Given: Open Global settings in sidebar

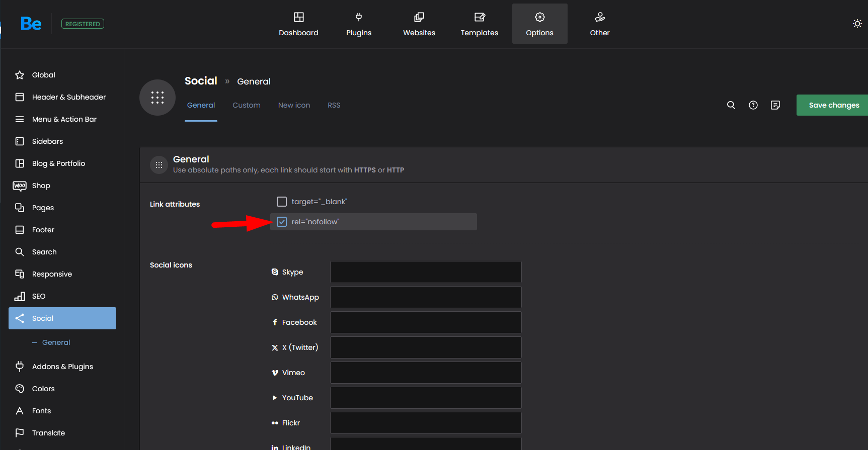Looking at the screenshot, I should pyautogui.click(x=62, y=75).
